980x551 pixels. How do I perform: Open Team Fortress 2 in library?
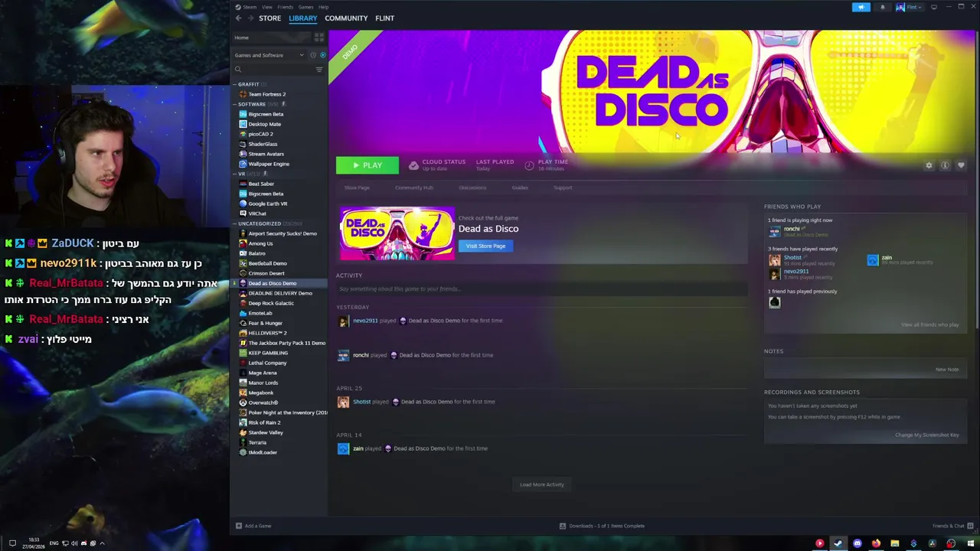coord(266,94)
